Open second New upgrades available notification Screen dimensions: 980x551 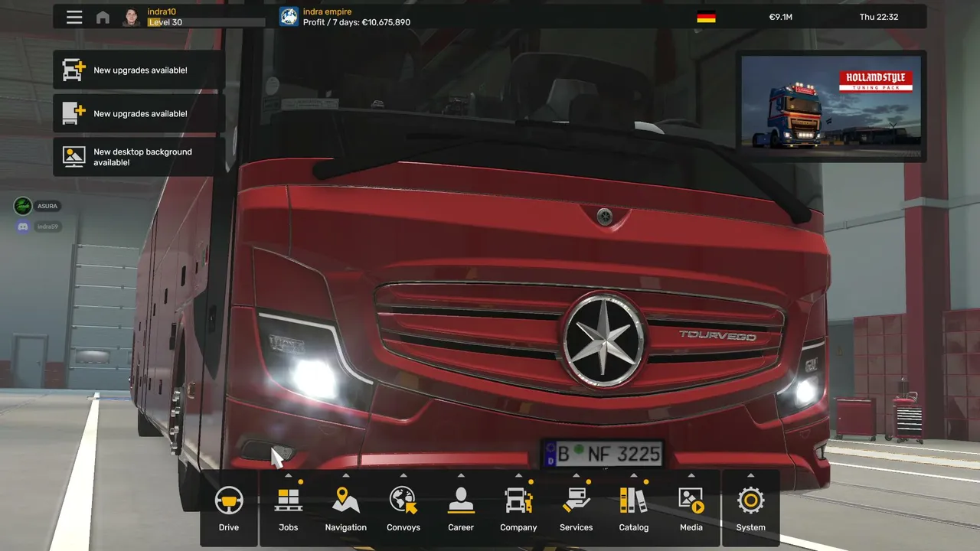coord(139,113)
